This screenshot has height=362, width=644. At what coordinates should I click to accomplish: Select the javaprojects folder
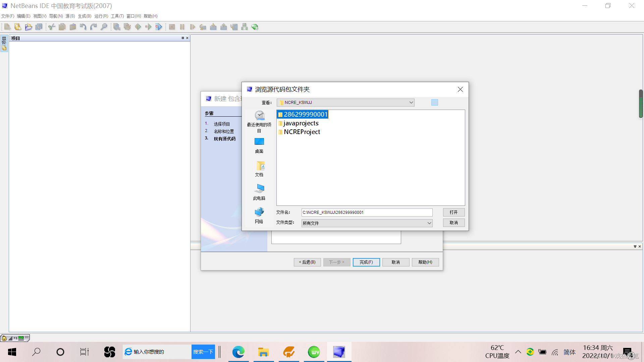coord(301,123)
